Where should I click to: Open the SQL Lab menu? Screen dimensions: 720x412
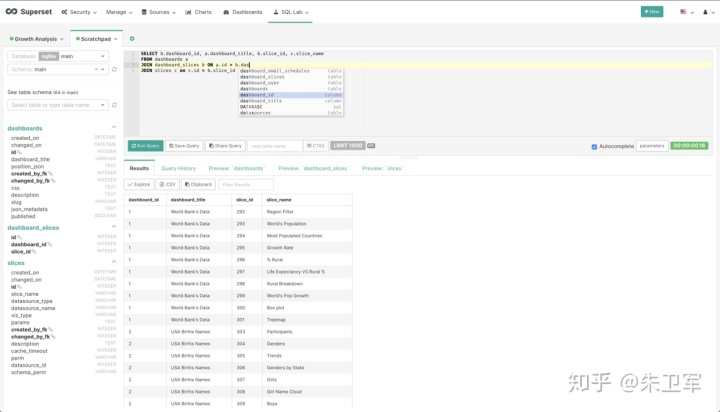click(x=291, y=12)
